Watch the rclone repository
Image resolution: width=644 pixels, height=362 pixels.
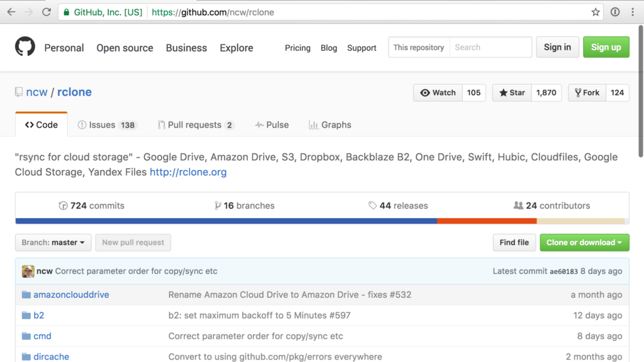[438, 92]
